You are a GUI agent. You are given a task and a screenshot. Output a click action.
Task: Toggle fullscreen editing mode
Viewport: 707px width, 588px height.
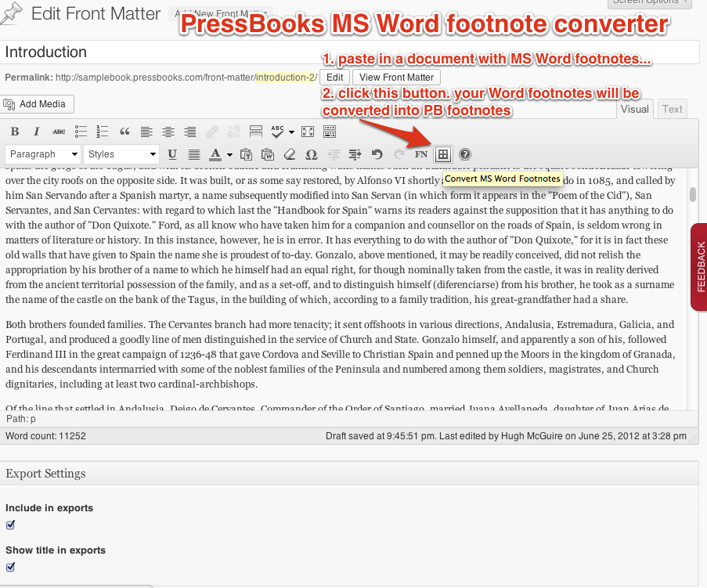(308, 132)
